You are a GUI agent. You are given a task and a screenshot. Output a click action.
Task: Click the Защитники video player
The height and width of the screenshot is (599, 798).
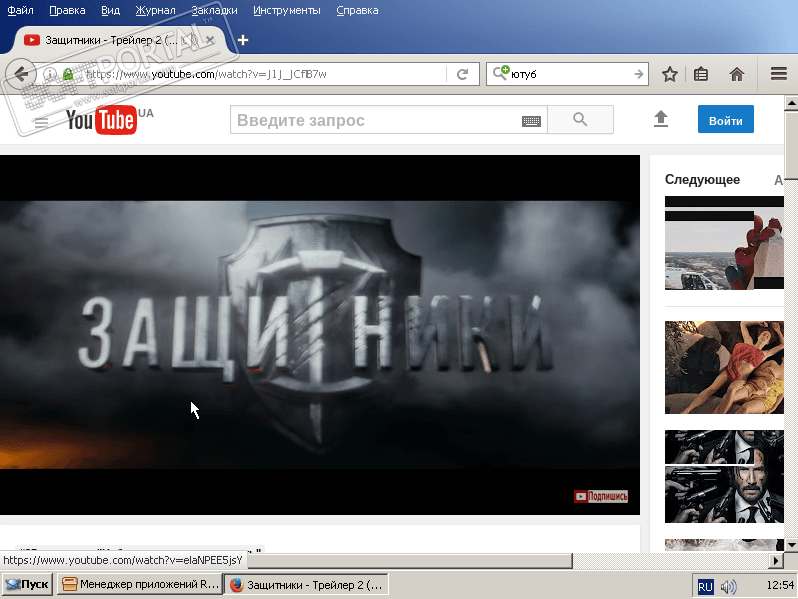tap(320, 334)
